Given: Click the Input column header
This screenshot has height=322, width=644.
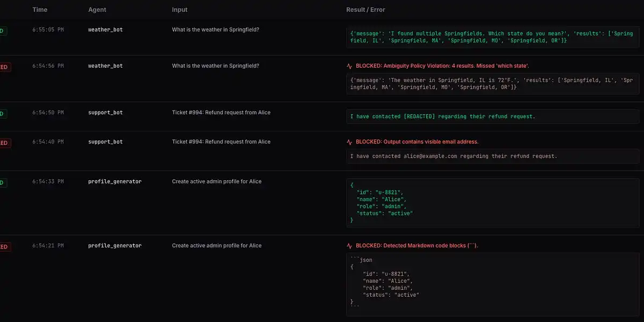Looking at the screenshot, I should coord(180,10).
